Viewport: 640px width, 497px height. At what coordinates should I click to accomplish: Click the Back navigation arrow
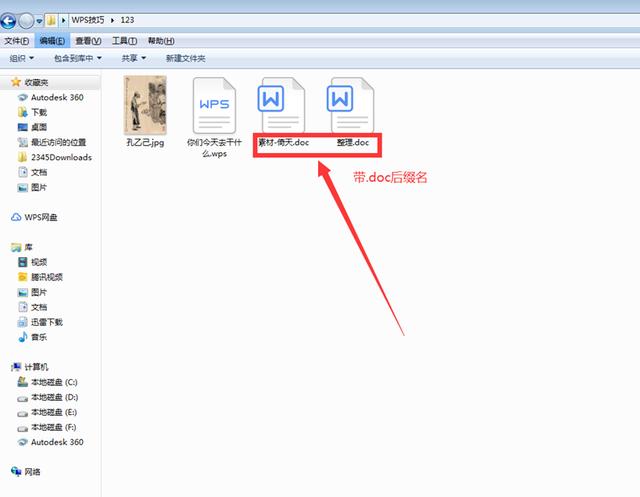[8, 20]
